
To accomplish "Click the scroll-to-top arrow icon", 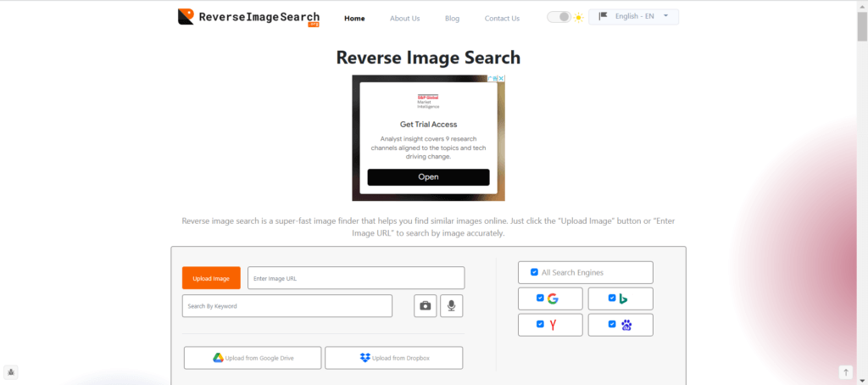I will [846, 372].
